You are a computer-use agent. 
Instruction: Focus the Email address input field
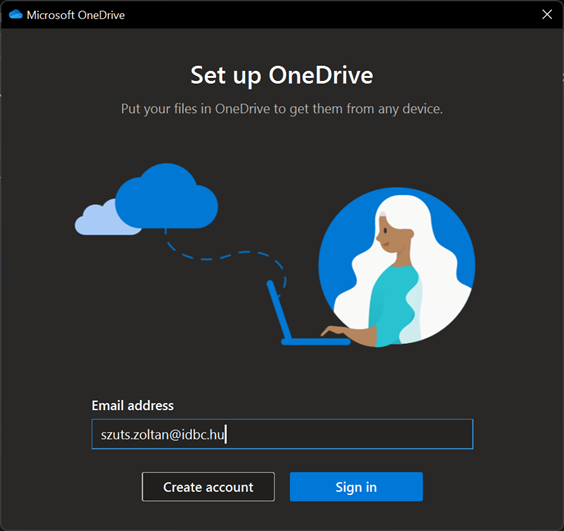(282, 434)
